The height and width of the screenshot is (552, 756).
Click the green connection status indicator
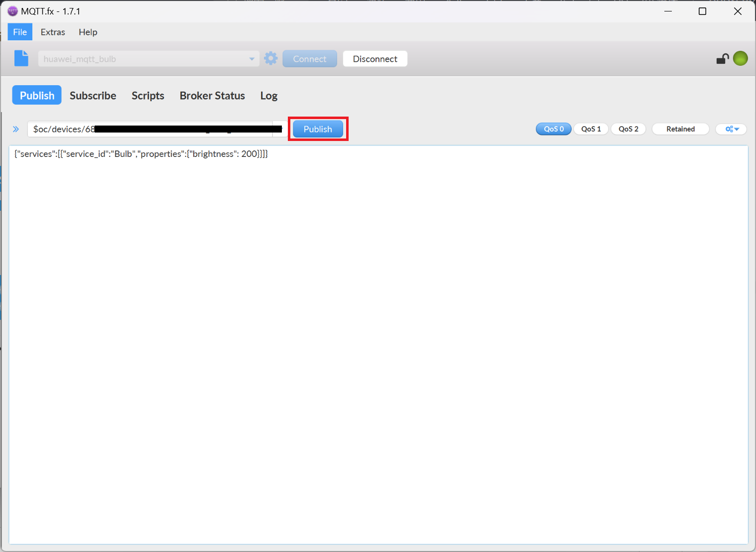[741, 58]
